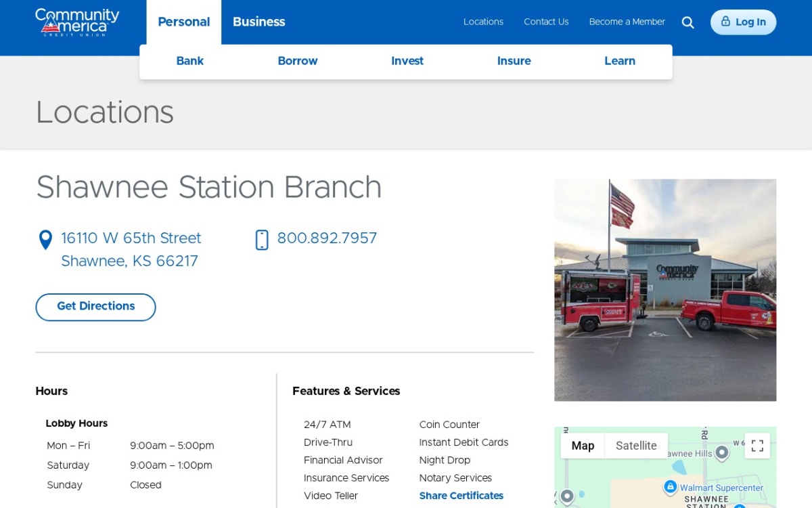The image size is (812, 508).
Task: Click the Features & Services heading
Action: tap(346, 391)
